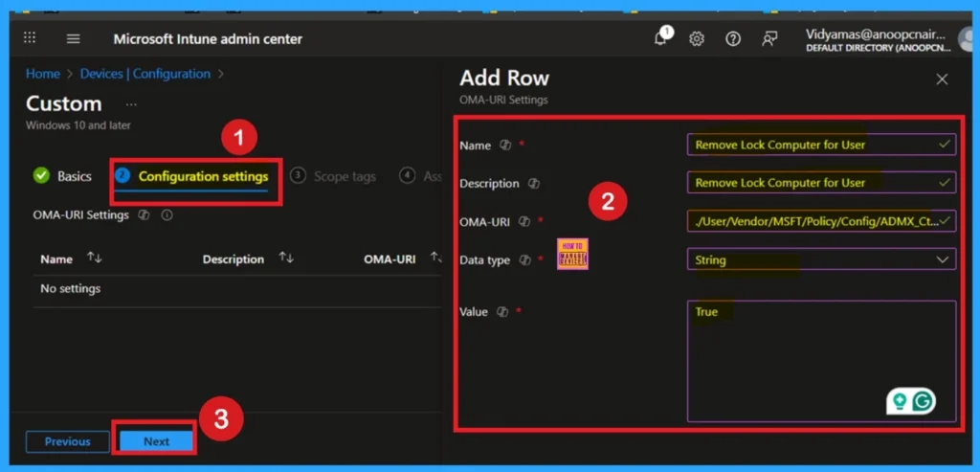Switch to the Basics step
Image resolution: width=980 pixels, height=472 pixels.
pyautogui.click(x=62, y=176)
